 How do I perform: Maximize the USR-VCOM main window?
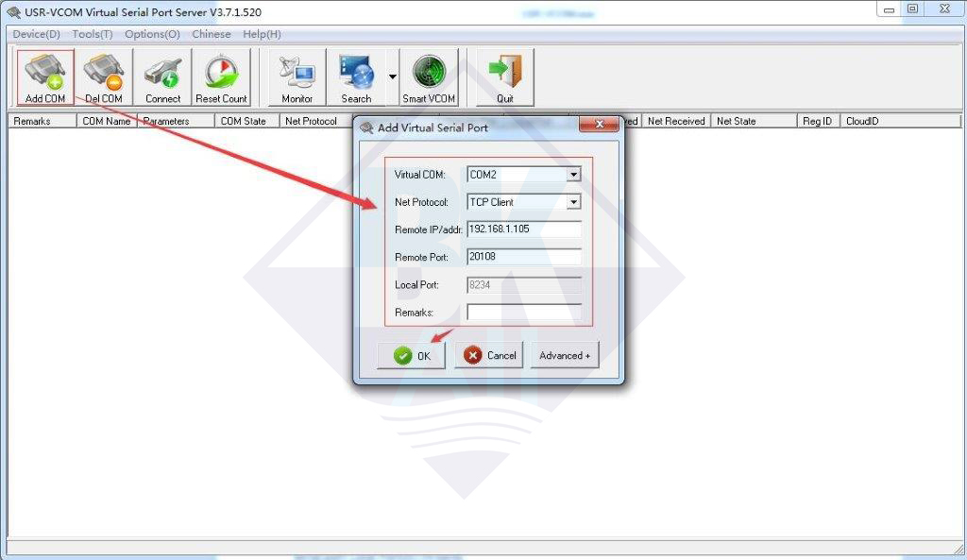[x=913, y=9]
